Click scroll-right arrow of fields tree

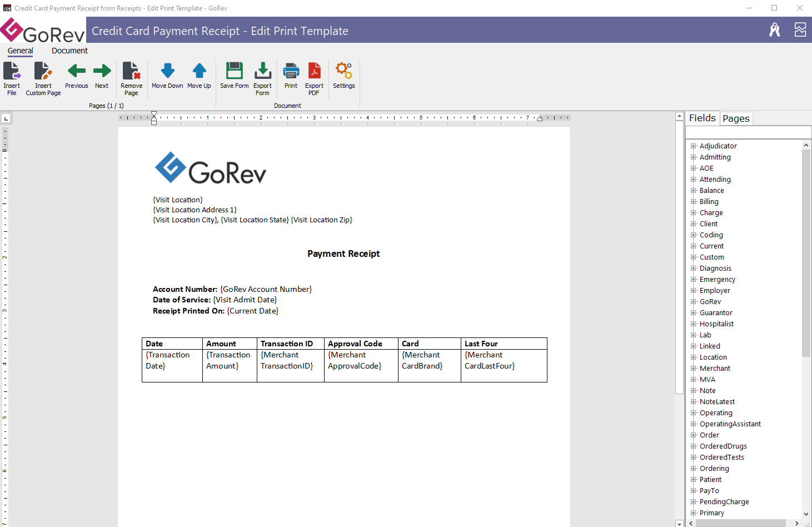tap(796, 523)
